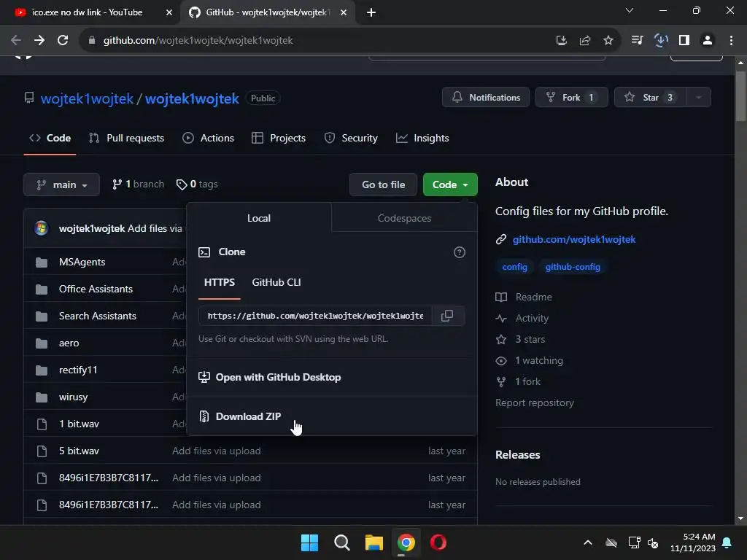Open the Security tab

click(351, 138)
